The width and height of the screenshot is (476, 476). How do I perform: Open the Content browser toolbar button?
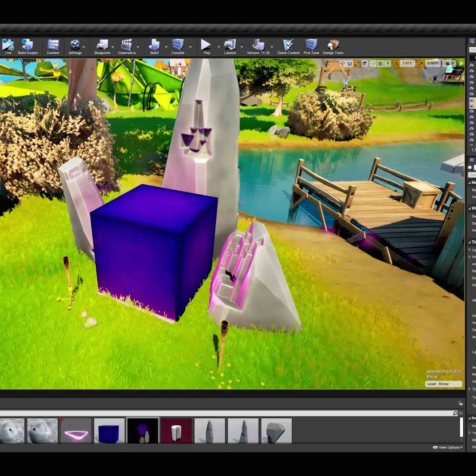click(x=53, y=47)
